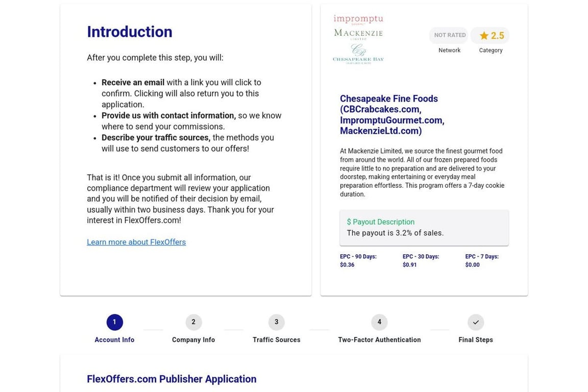Click the Final Steps checkmark icon

click(476, 322)
